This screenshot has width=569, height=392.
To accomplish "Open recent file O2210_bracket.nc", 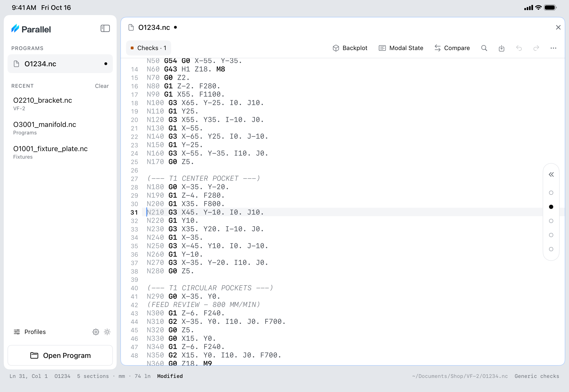I will click(x=60, y=104).
